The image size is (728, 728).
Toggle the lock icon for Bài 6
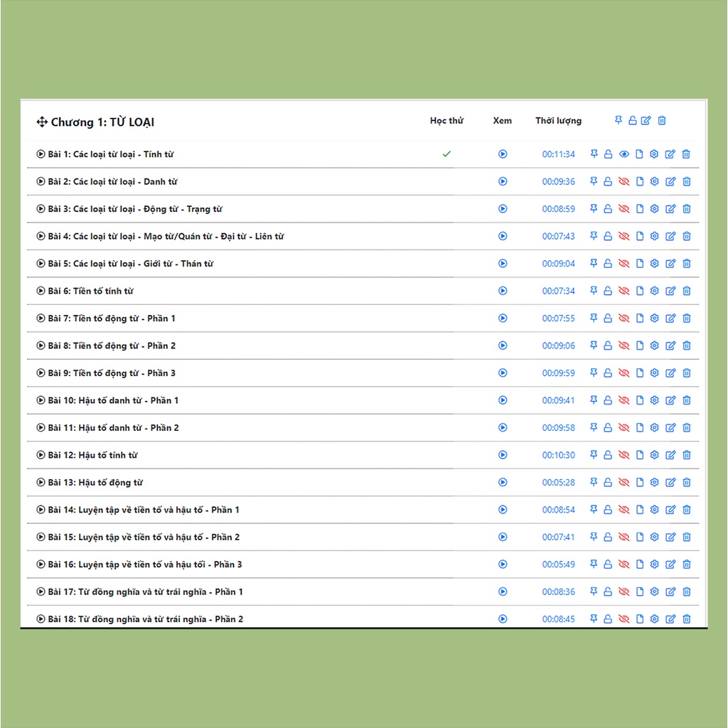pos(608,291)
